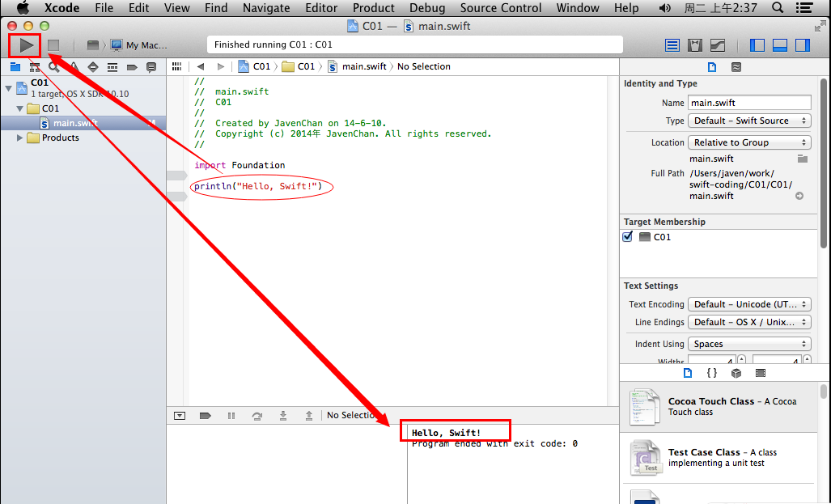Open the Report navigator
Viewport: 831px width, 504px height.
[151, 67]
